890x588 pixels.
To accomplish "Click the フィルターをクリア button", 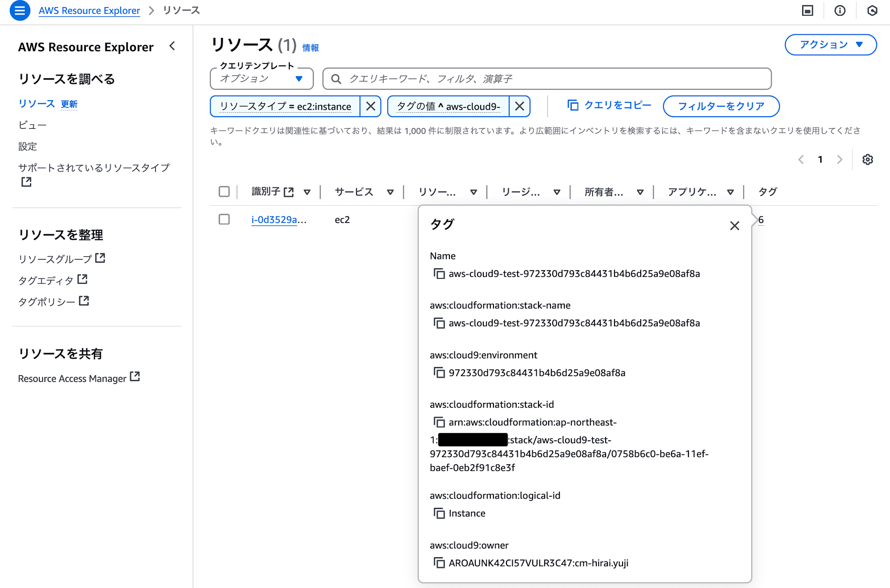I will 721,106.
